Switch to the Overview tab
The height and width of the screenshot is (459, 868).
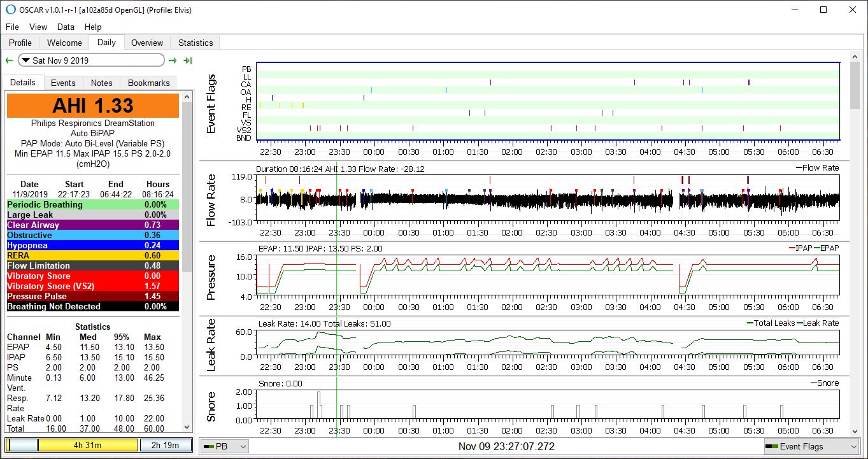[x=147, y=43]
